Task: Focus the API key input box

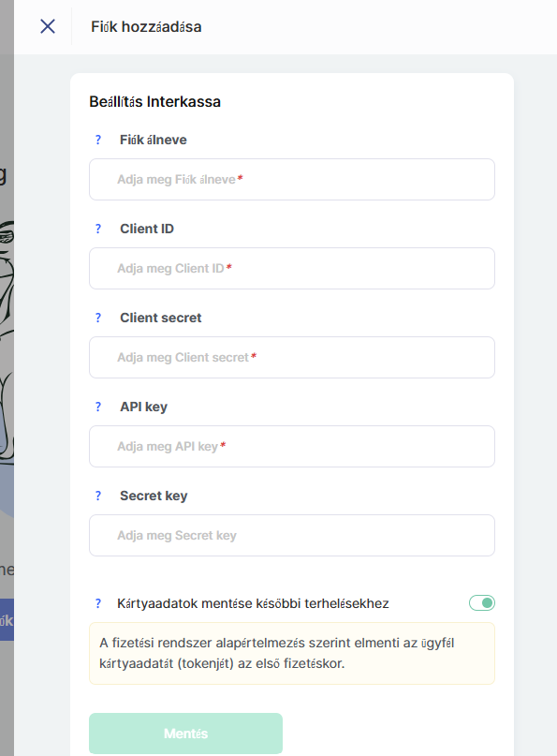Action: pos(292,447)
